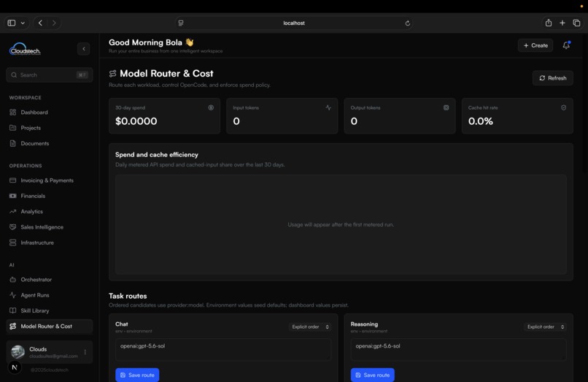
Task: Go to Projects in the sidebar
Action: click(50, 128)
